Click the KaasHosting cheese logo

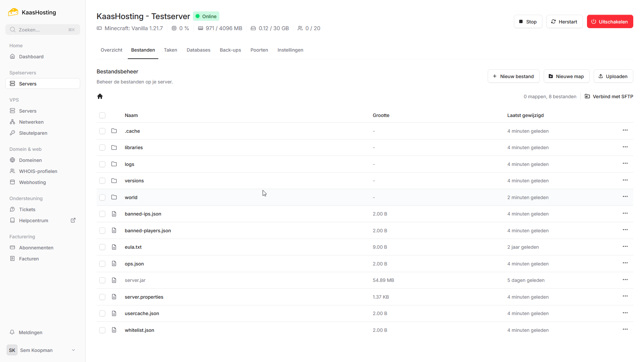click(13, 12)
